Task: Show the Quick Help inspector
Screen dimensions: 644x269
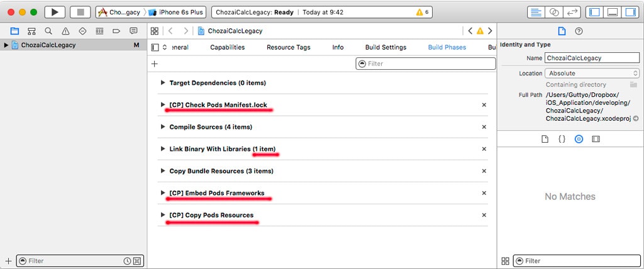Action: 579,31
